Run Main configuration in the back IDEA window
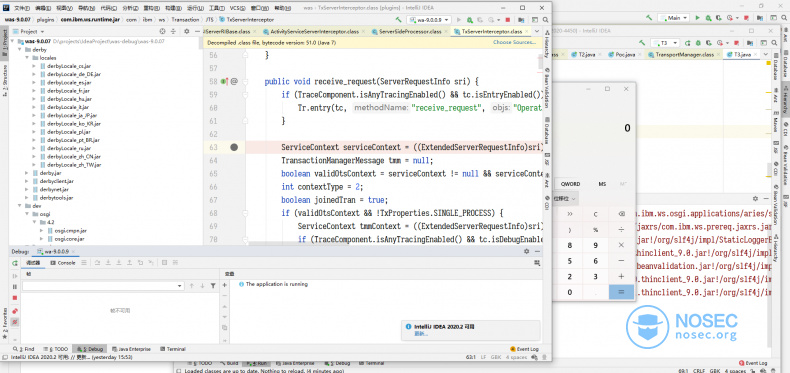The height and width of the screenshot is (373, 790). tap(698, 18)
